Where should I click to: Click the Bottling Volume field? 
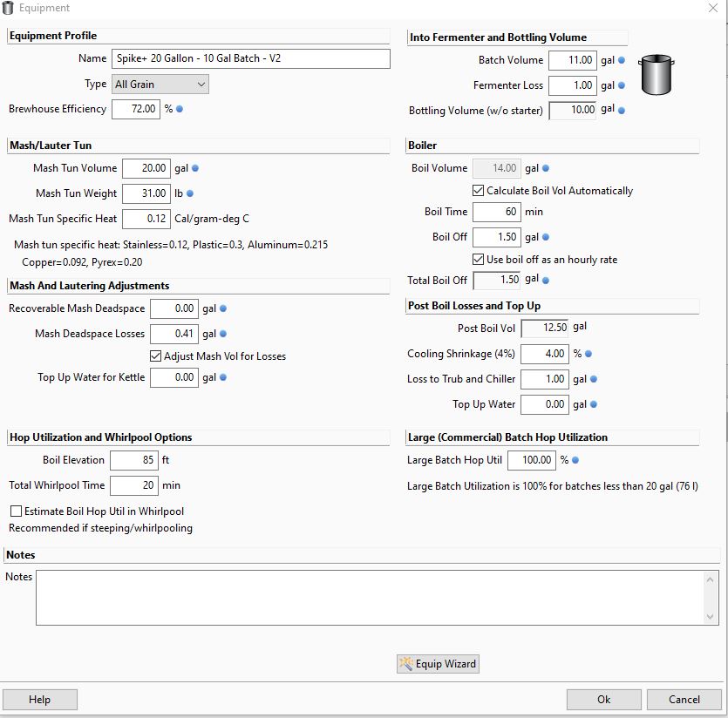coord(573,111)
